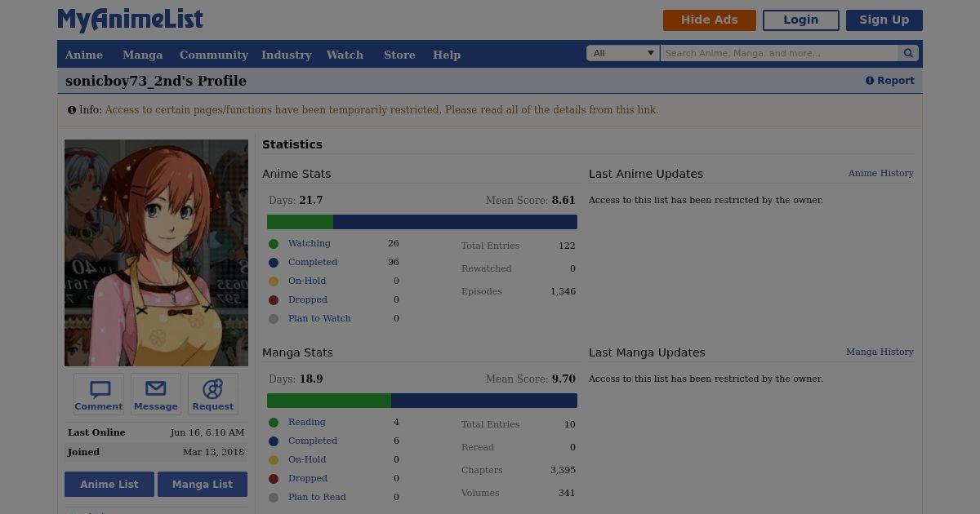Image resolution: width=980 pixels, height=514 pixels.
Task: Click the Message envelope icon
Action: pyautogui.click(x=155, y=389)
